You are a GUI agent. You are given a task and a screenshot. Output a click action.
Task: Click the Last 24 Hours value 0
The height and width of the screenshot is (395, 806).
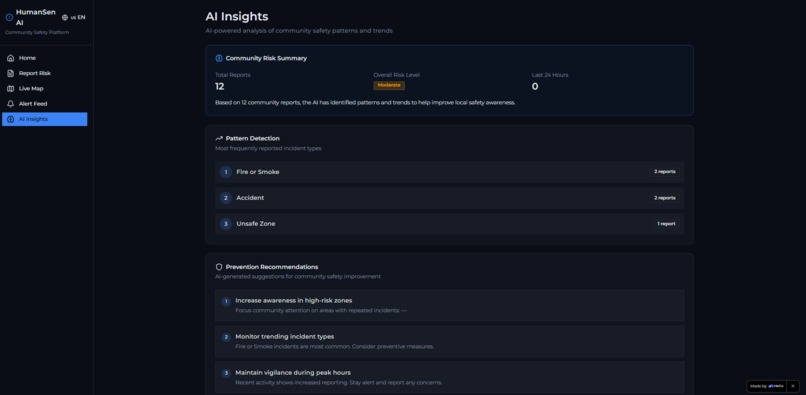pyautogui.click(x=535, y=86)
